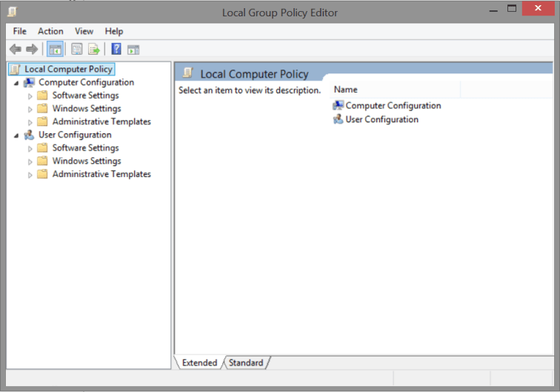560x392 pixels.
Task: Open Properties from the toolbar icon
Action: click(x=76, y=50)
